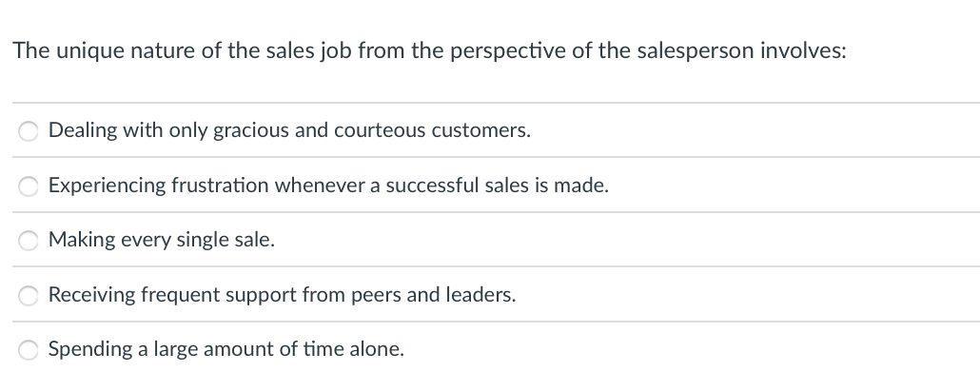Screen dimensions: 980x392
Task: Mark the 'Making every single sale' radio button
Action: click(x=29, y=241)
